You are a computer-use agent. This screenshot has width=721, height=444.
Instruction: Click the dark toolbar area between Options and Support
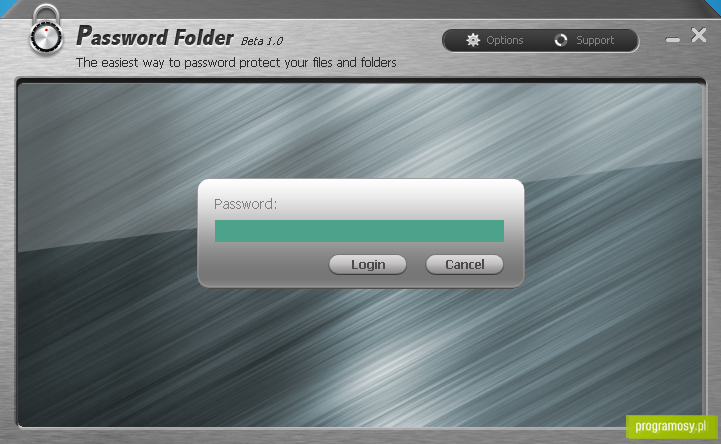coord(538,40)
